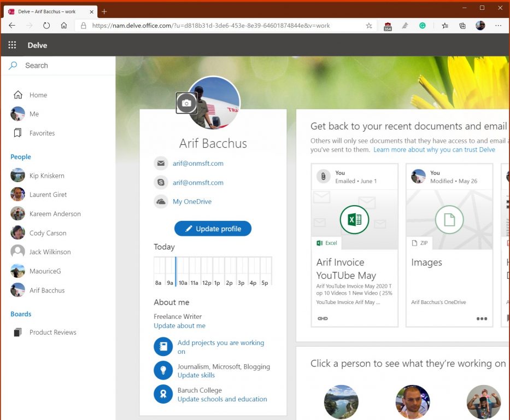Screen dimensions: 510x420
Task: Click file icon on Images card
Action: [x=449, y=220]
